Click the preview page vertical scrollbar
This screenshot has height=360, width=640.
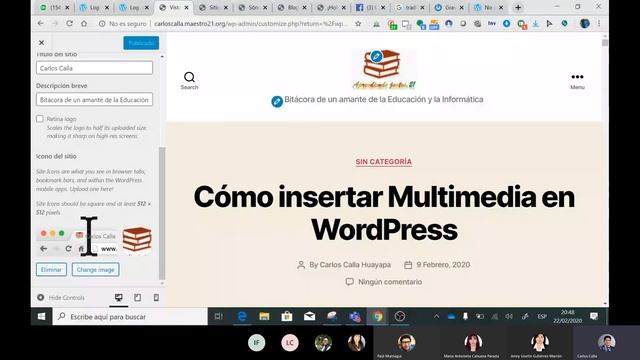[x=605, y=42]
